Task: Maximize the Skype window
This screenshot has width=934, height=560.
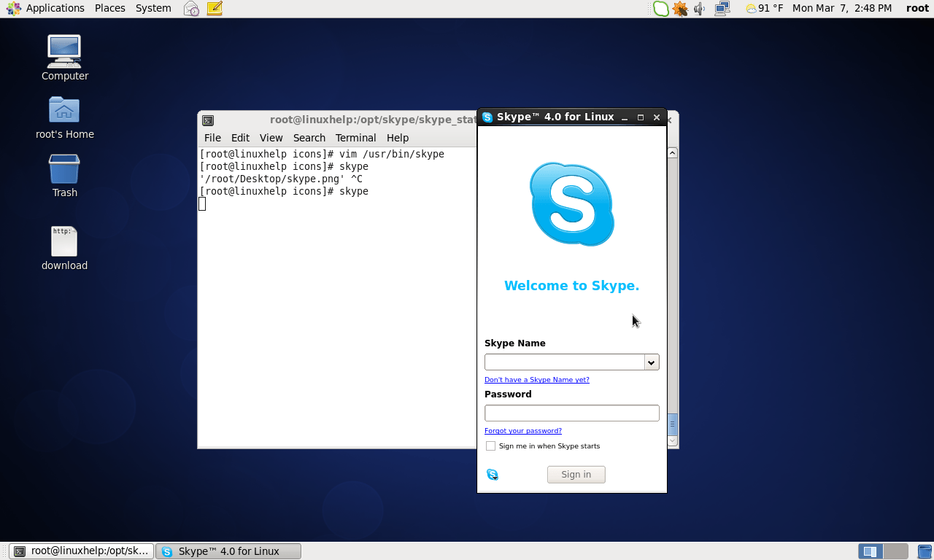Action: 641,117
